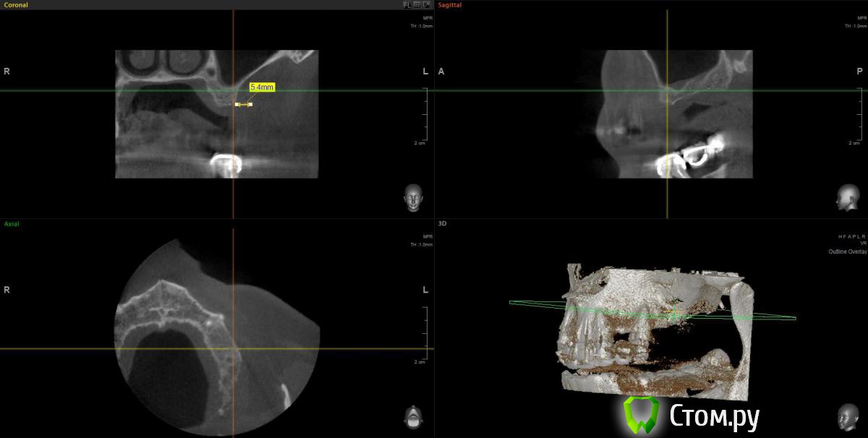This screenshot has height=438, width=868.
Task: Click the VR rendering mode label
Action: click(x=863, y=244)
